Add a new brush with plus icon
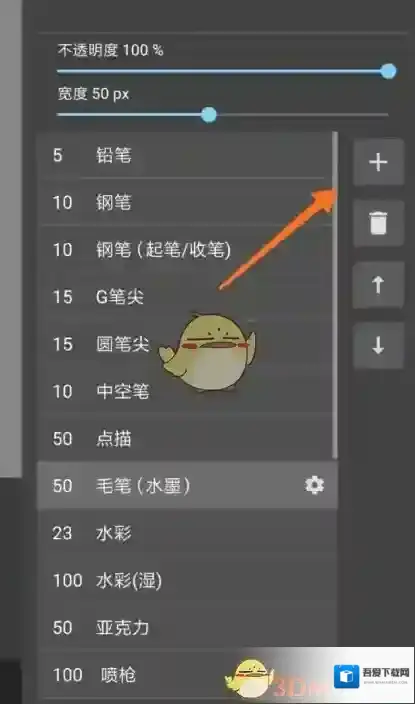The image size is (415, 704). pos(378,162)
